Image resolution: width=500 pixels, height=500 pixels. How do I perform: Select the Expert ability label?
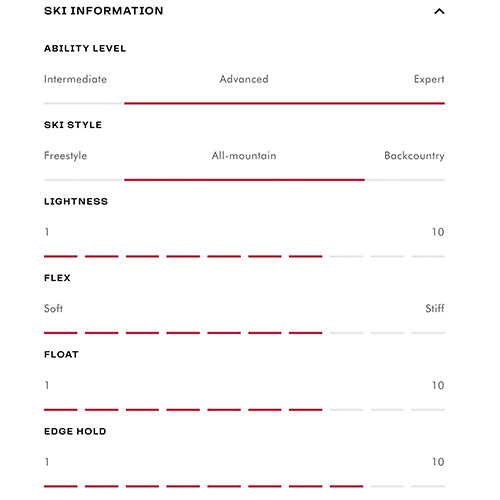[x=429, y=79]
